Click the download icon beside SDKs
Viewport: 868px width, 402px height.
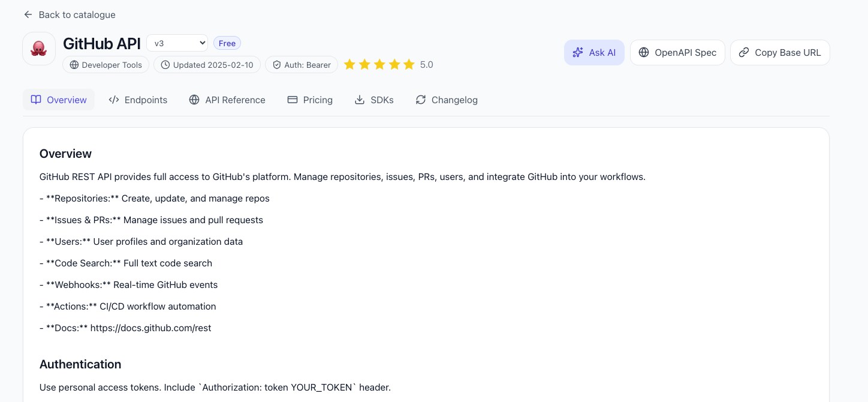tap(360, 100)
